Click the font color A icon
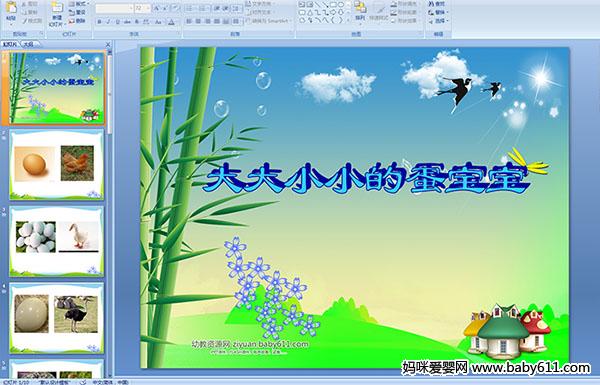The height and width of the screenshot is (385, 600). coord(171,22)
